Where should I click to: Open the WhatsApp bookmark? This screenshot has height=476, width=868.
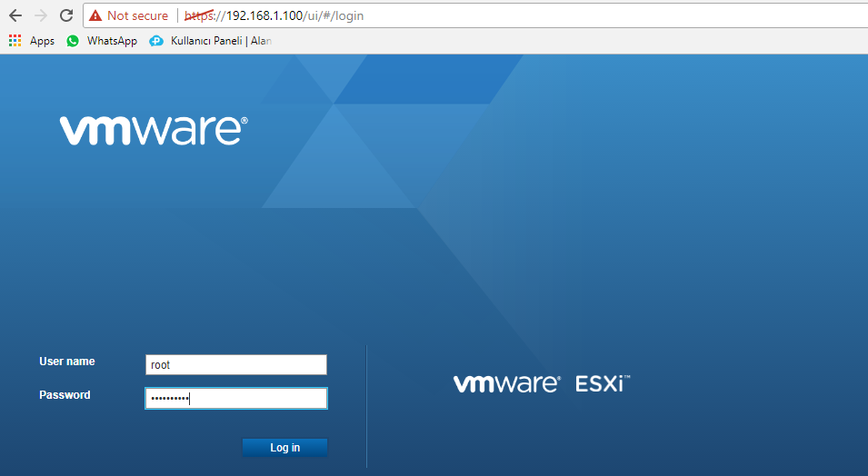click(x=112, y=41)
